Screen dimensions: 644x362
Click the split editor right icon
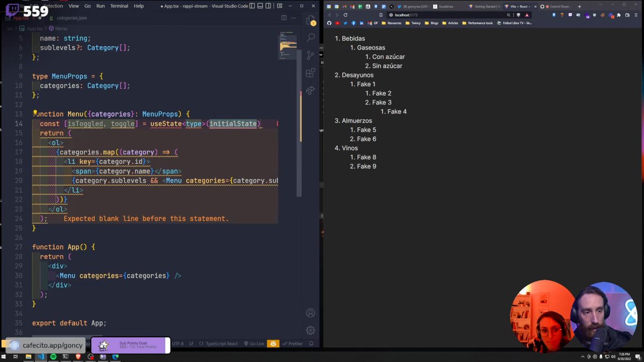[x=284, y=18]
